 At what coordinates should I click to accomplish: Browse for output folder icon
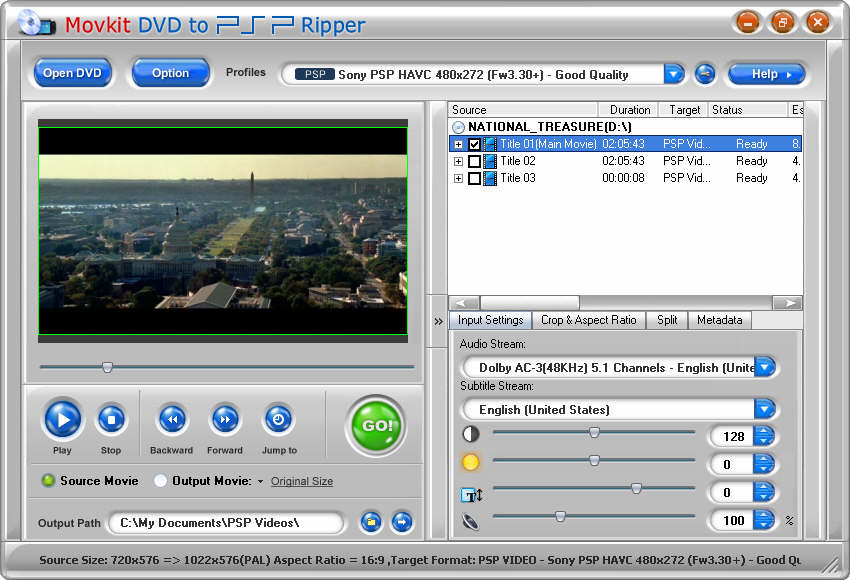point(371,523)
